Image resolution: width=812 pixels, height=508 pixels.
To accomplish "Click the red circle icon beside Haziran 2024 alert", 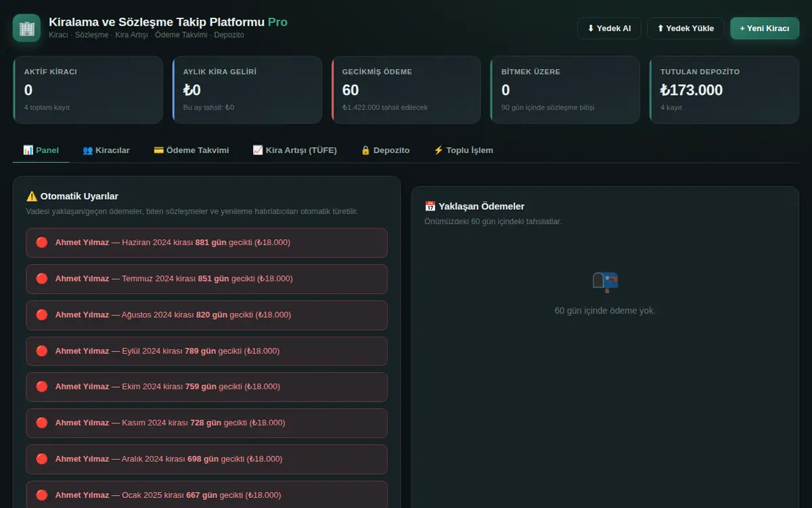I will point(42,242).
